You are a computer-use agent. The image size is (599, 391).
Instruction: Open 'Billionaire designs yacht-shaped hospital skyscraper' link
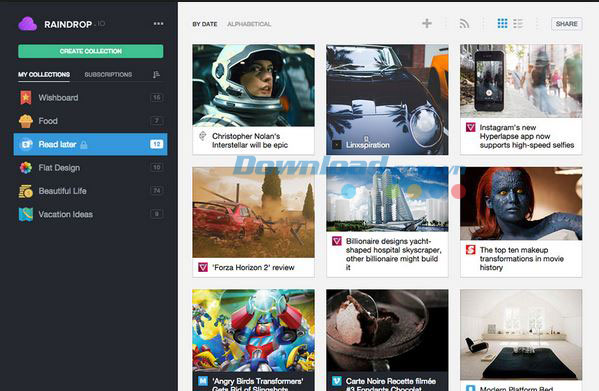point(393,254)
